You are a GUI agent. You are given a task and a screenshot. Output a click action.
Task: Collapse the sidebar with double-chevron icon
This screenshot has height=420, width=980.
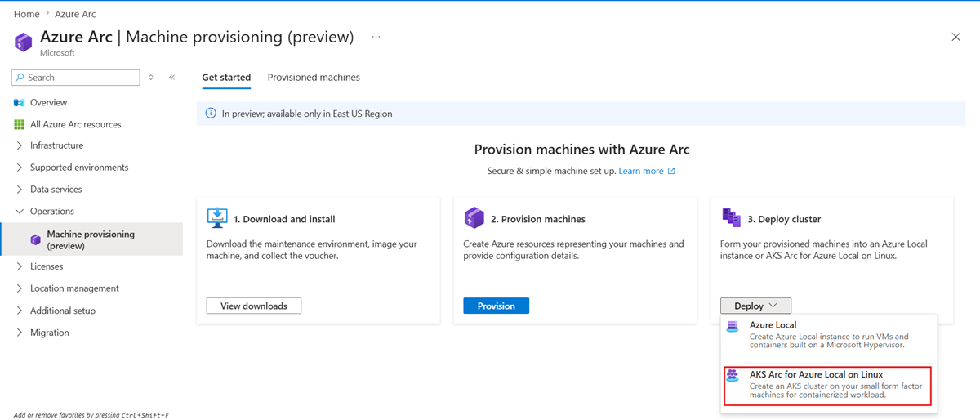pyautogui.click(x=171, y=78)
